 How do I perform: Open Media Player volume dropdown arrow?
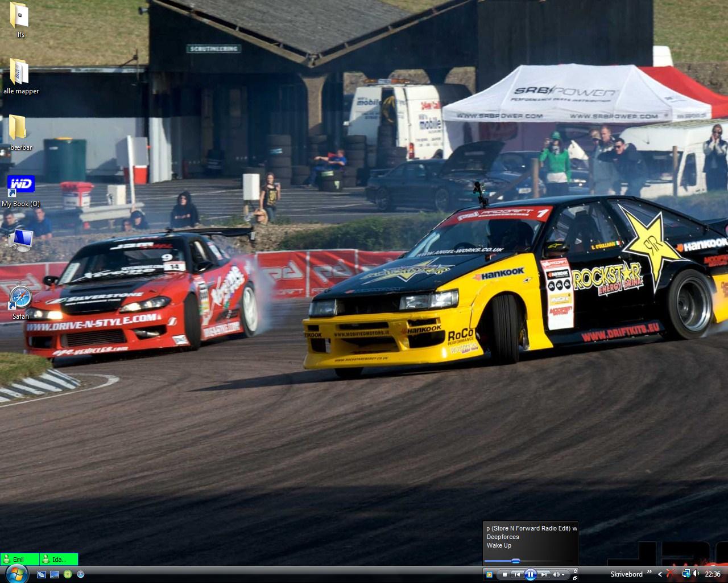(x=563, y=575)
